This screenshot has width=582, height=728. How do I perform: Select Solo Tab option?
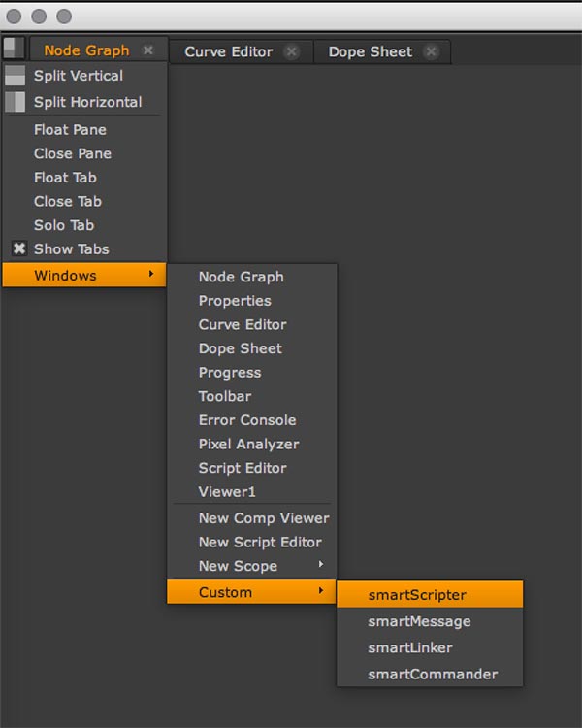coord(64,225)
